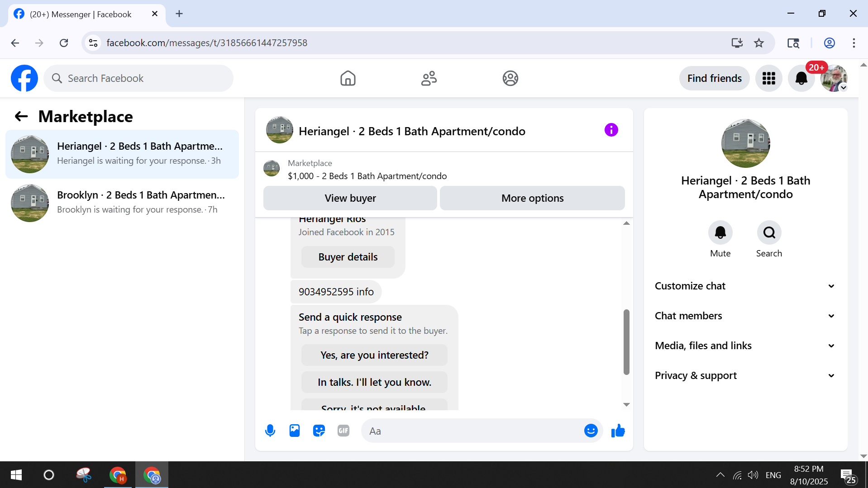Click chat scroll up arrow
The width and height of the screenshot is (868, 488).
[626, 223]
